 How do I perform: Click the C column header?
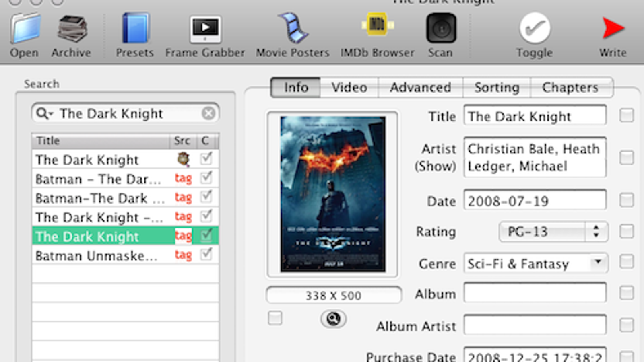[x=206, y=141]
